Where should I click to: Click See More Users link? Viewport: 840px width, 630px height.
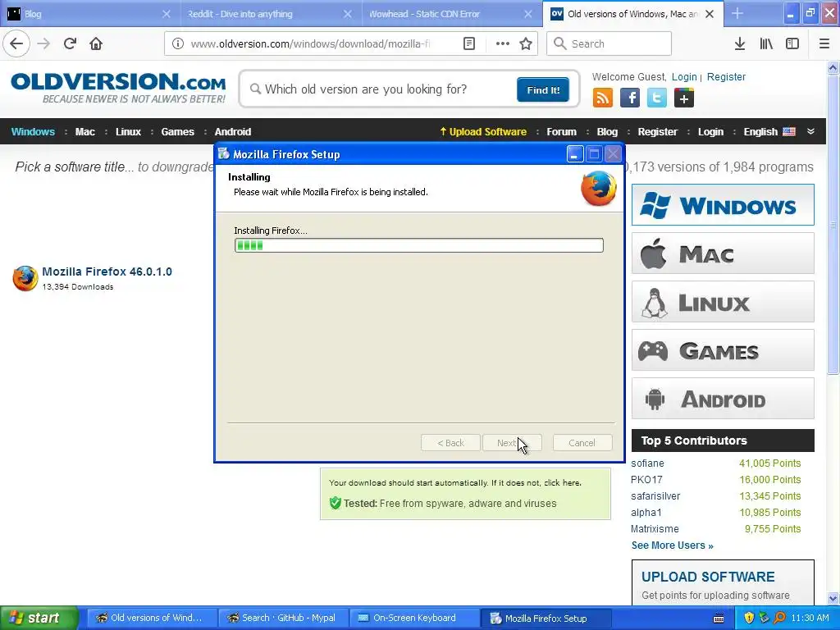tap(673, 546)
